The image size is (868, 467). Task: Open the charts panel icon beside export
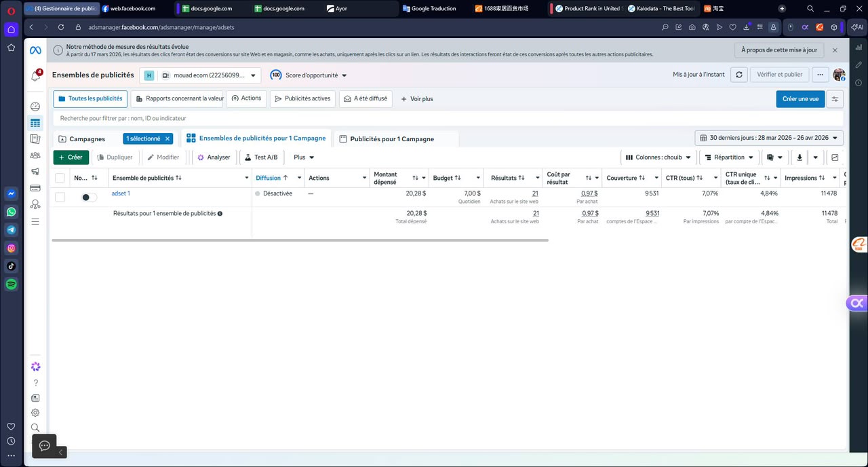pyautogui.click(x=835, y=157)
